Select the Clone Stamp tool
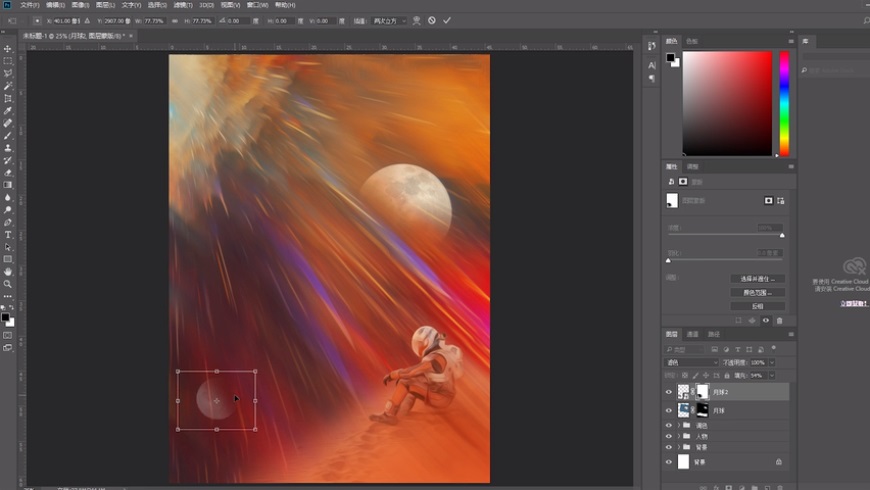The image size is (870, 490). tap(8, 148)
